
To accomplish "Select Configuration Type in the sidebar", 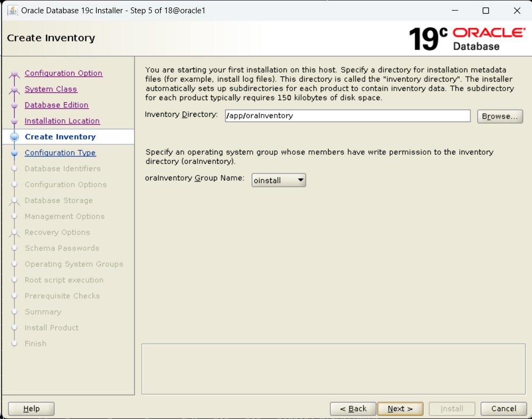I will click(x=60, y=153).
